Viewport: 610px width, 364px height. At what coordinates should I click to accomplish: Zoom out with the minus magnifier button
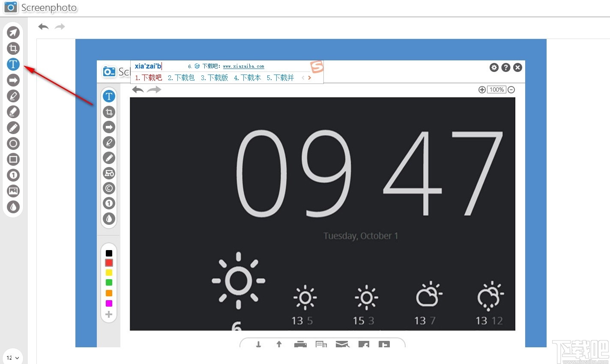point(511,90)
